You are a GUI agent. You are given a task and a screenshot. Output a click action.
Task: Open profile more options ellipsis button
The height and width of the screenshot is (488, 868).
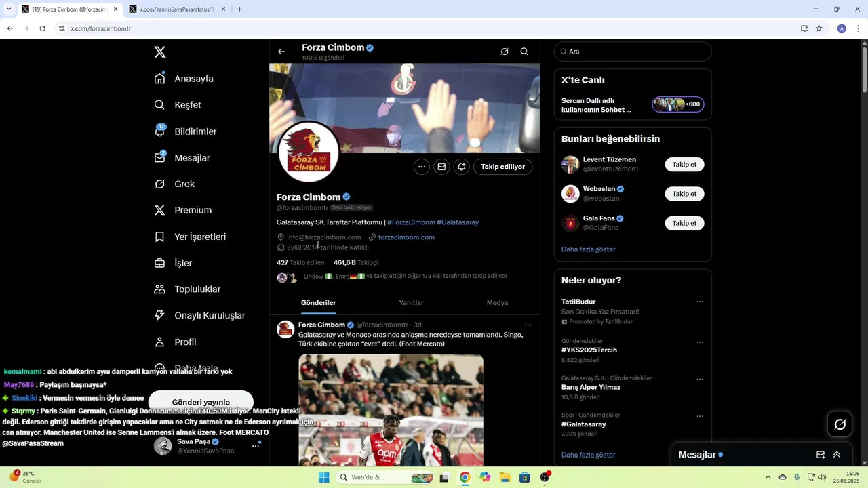coord(422,167)
